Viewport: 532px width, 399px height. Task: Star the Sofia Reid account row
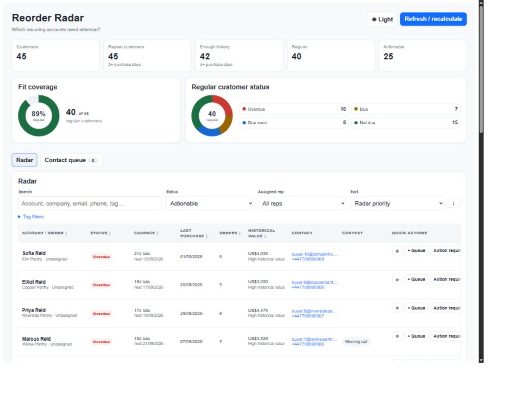tap(397, 251)
